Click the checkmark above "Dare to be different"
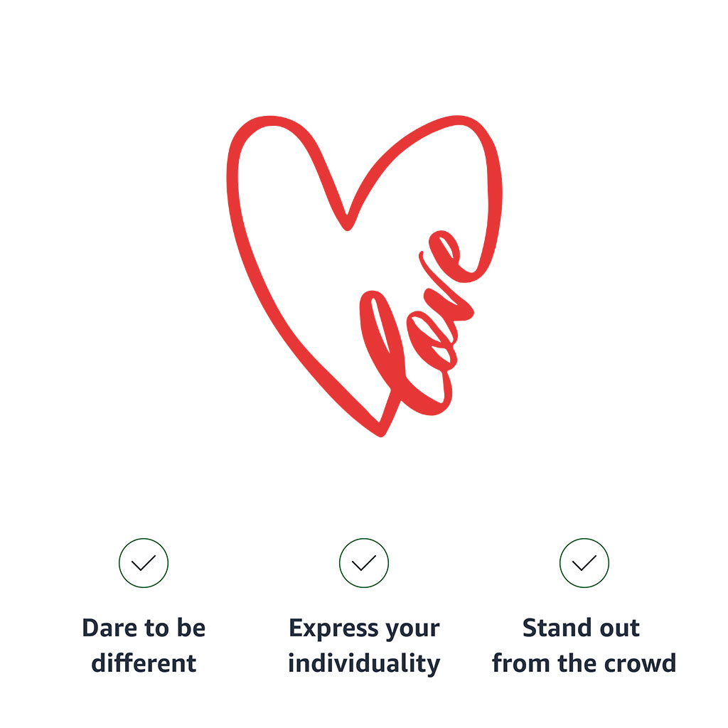 tap(144, 563)
